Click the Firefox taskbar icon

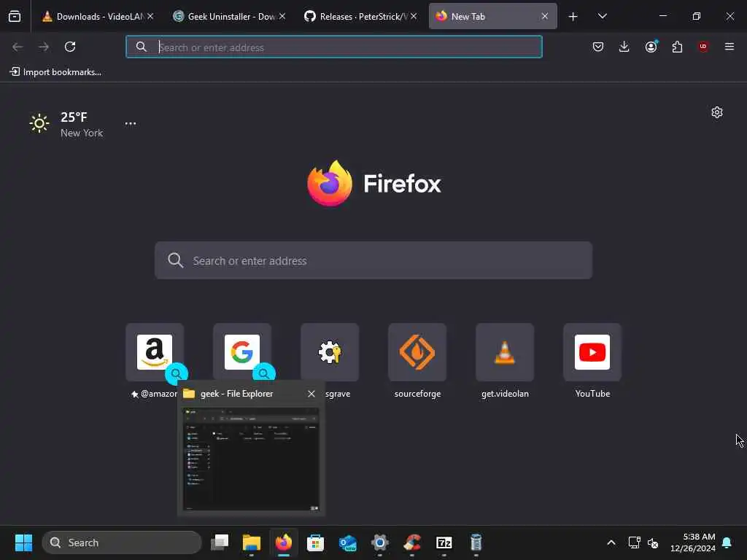[284, 542]
